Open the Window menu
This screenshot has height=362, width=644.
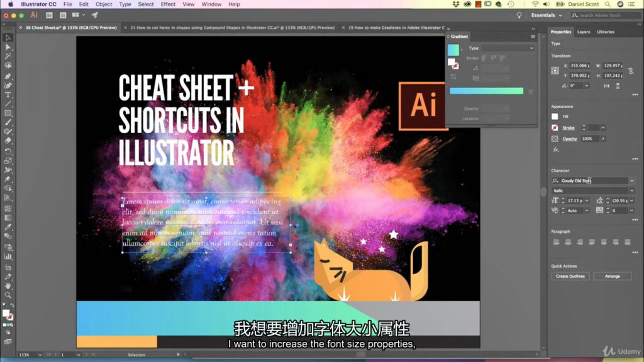(211, 4)
